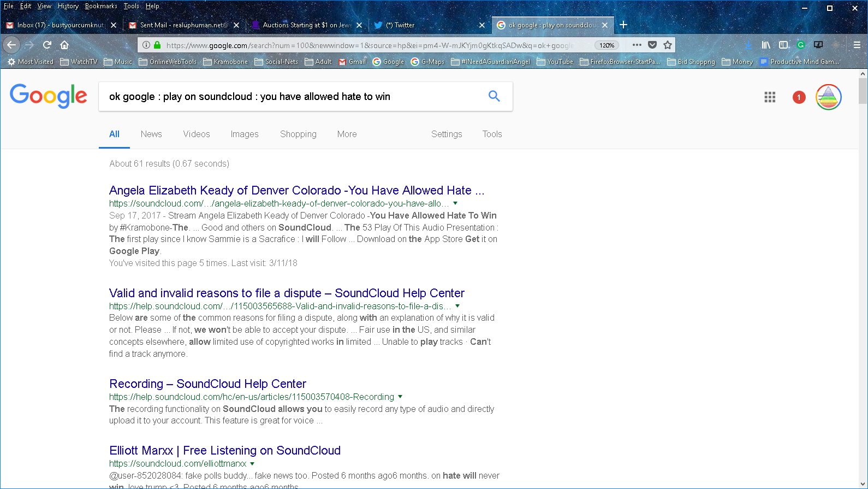Image resolution: width=868 pixels, height=489 pixels.
Task: Open Angela Elizabeth Keady result link
Action: 296,190
